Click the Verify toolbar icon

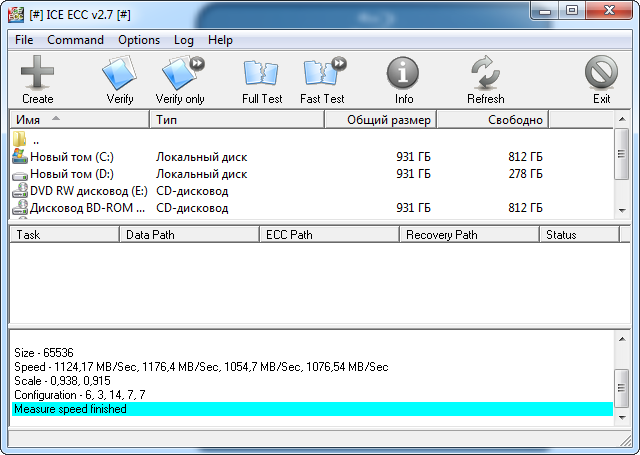point(120,73)
